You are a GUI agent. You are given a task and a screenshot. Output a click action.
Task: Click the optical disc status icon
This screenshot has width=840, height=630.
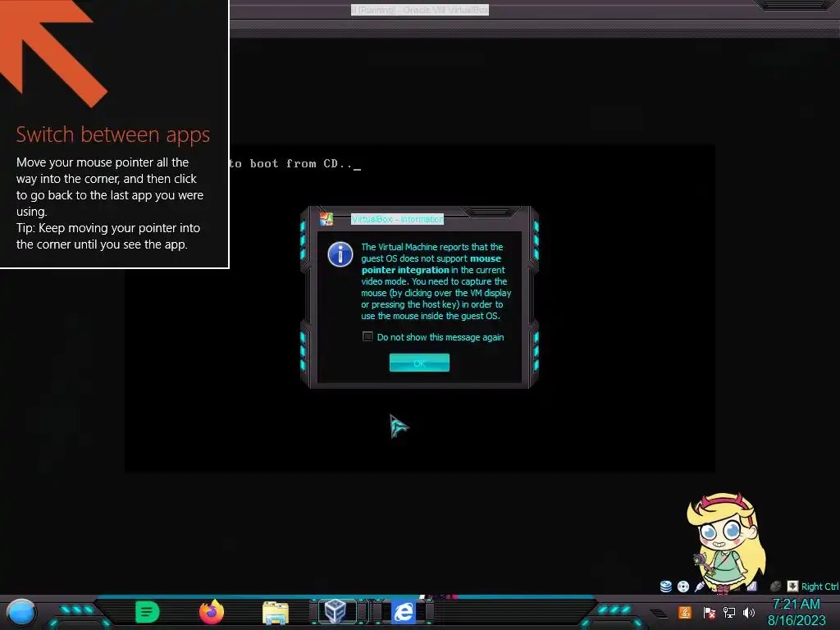click(x=683, y=586)
